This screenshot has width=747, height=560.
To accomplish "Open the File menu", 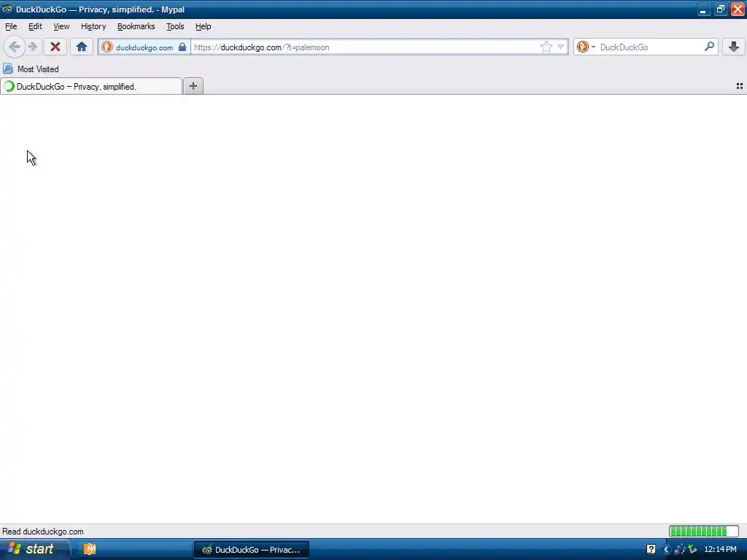I will coord(11,27).
